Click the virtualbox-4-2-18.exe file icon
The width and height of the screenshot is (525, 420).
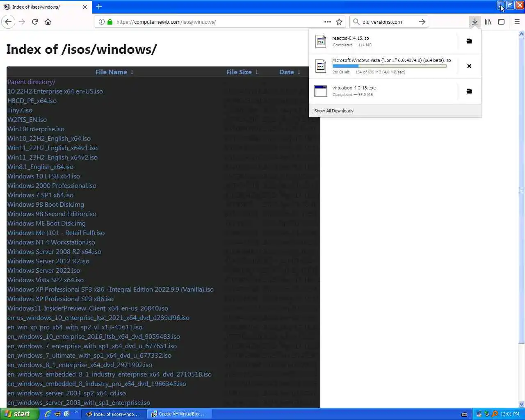[x=321, y=91]
